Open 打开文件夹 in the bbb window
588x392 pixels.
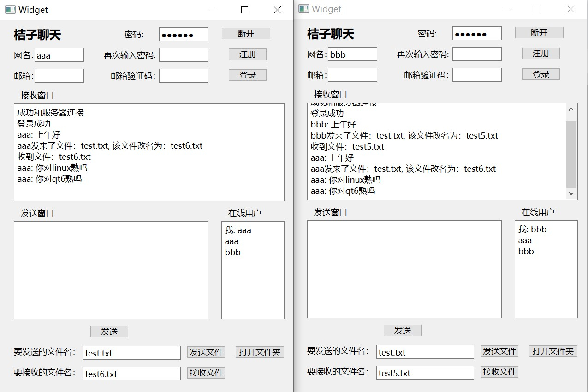[552, 351]
